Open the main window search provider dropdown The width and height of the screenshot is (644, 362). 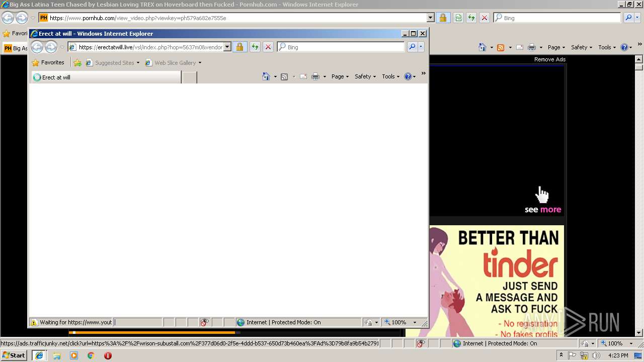coord(637,18)
